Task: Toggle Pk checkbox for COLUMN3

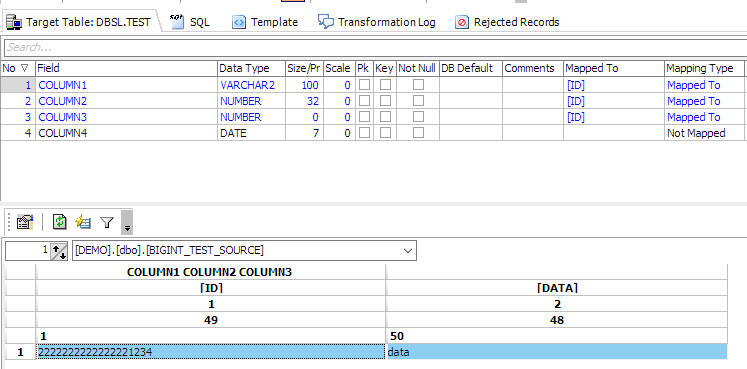Action: [x=364, y=117]
